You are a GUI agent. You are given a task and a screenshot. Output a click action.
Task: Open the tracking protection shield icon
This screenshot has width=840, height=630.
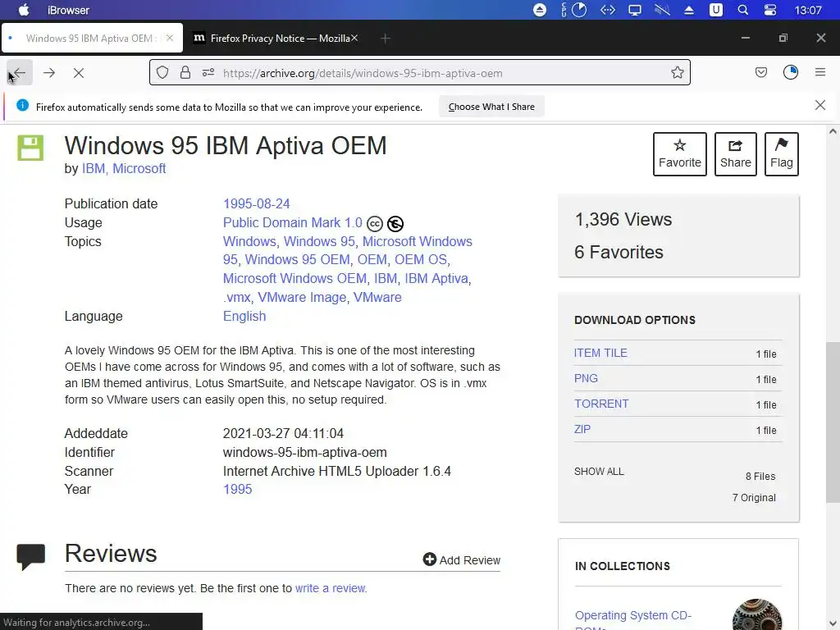(162, 72)
